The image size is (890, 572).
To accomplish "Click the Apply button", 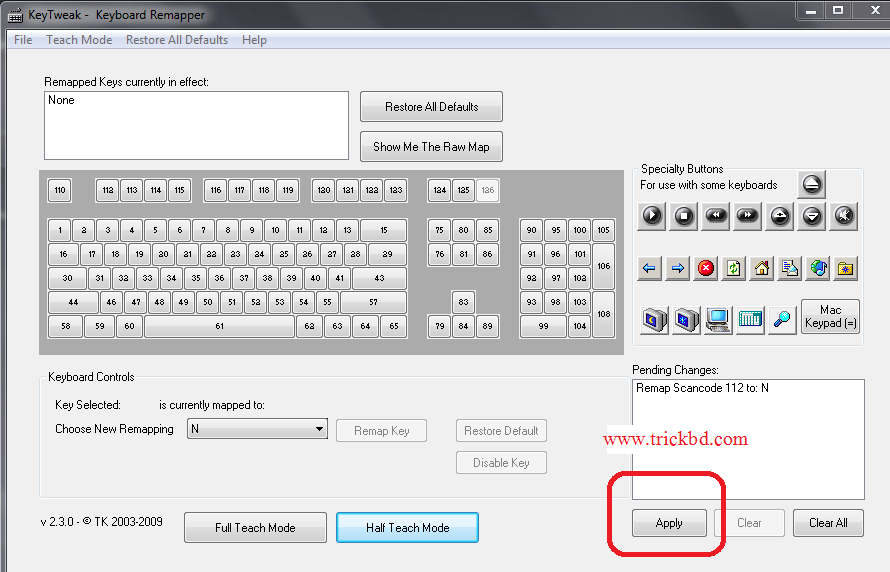I will coord(669,523).
